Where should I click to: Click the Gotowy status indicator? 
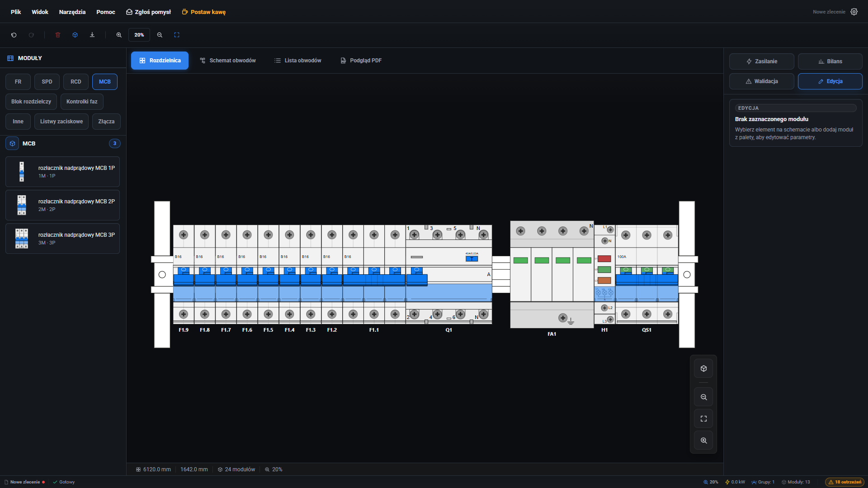tap(64, 482)
